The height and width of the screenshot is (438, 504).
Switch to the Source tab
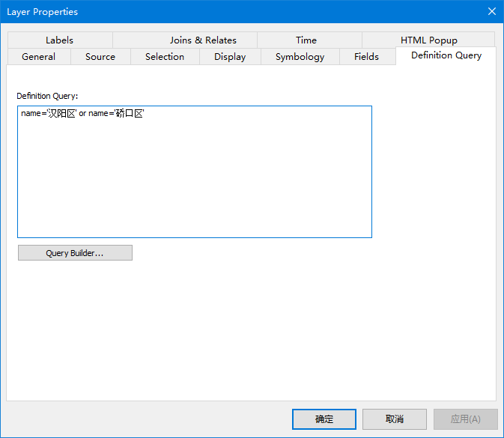click(x=100, y=57)
